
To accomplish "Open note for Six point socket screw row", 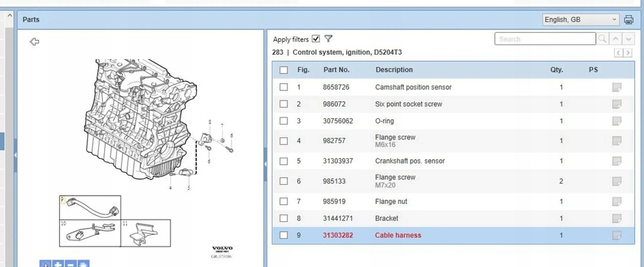I will 616,104.
